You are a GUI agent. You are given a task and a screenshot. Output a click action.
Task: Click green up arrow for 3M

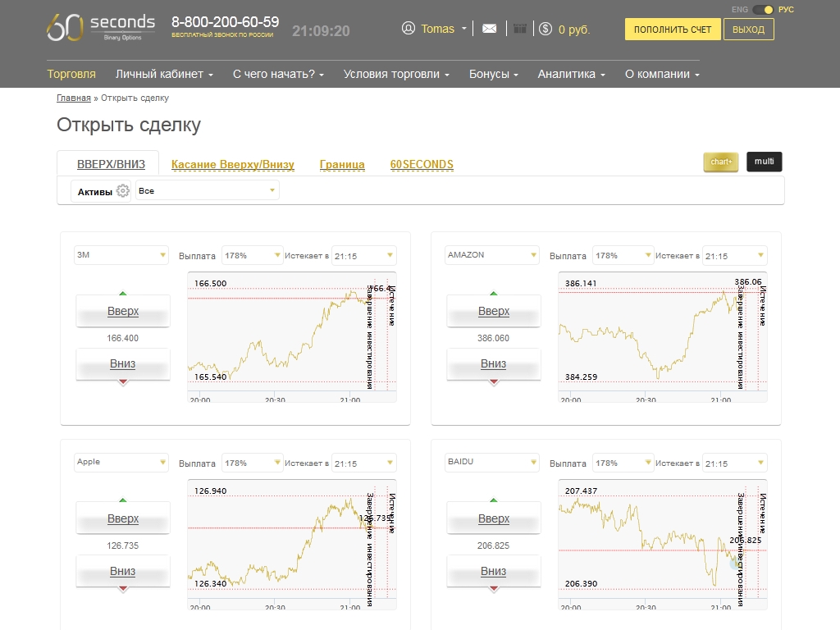click(x=123, y=292)
